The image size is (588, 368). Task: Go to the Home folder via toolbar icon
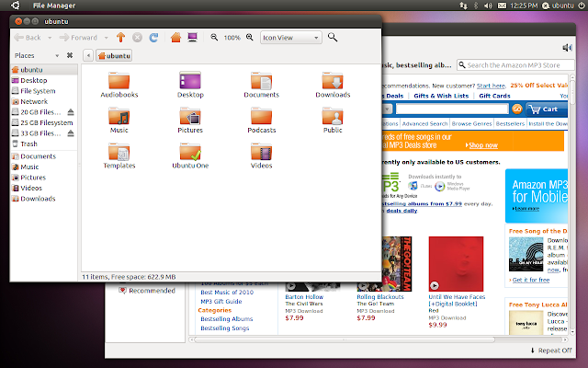pyautogui.click(x=175, y=37)
